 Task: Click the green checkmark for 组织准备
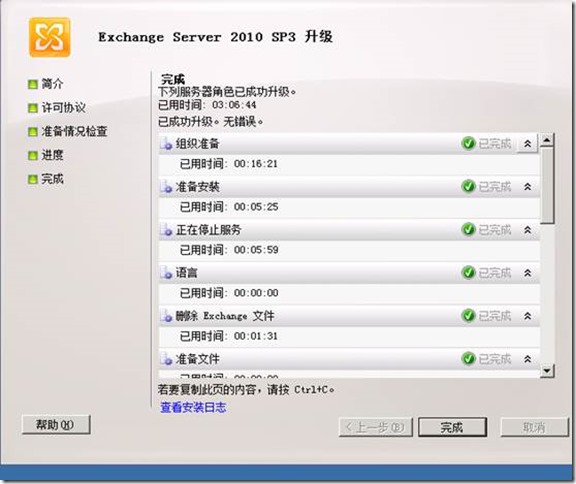[468, 143]
